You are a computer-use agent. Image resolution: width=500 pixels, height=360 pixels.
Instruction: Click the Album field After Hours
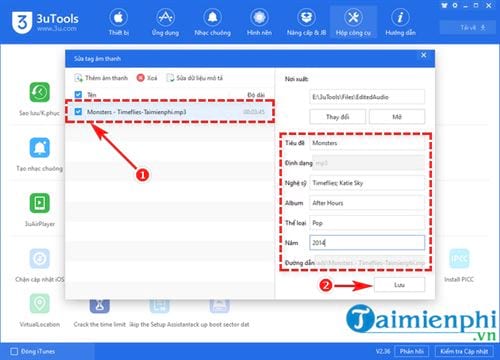367,203
